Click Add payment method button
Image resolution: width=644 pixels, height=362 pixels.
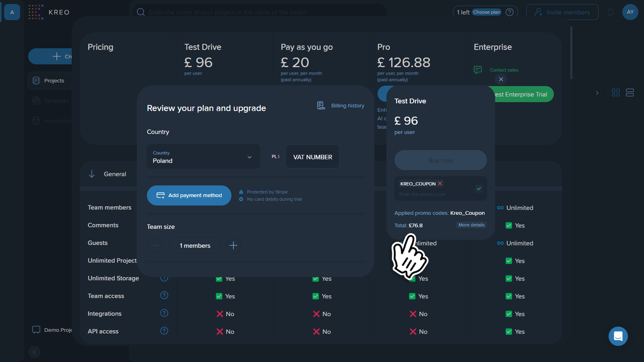click(x=189, y=195)
